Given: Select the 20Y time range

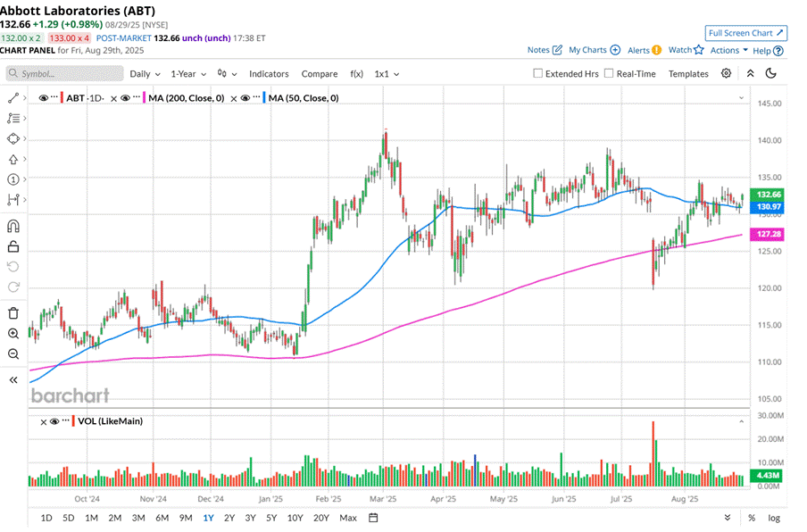Looking at the screenshot, I should click(320, 518).
